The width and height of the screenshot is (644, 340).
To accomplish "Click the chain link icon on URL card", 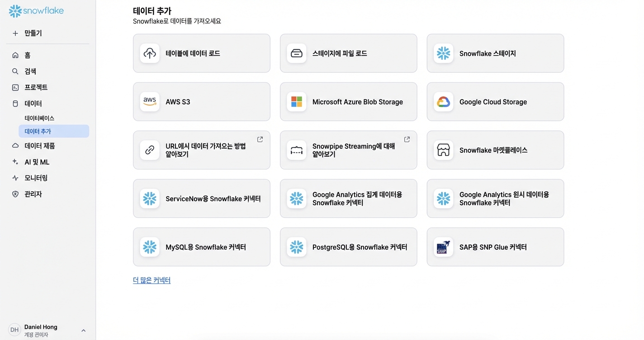I will coord(150,150).
